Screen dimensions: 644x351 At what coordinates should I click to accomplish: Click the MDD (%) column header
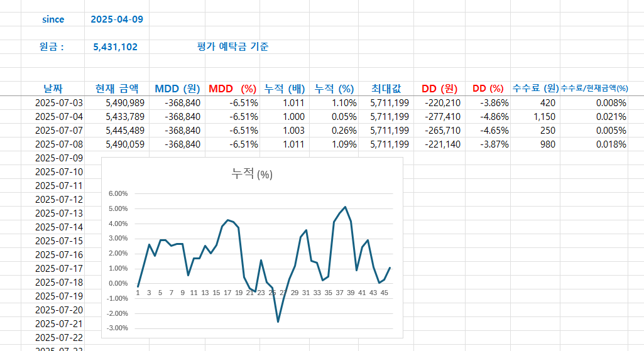(x=232, y=89)
